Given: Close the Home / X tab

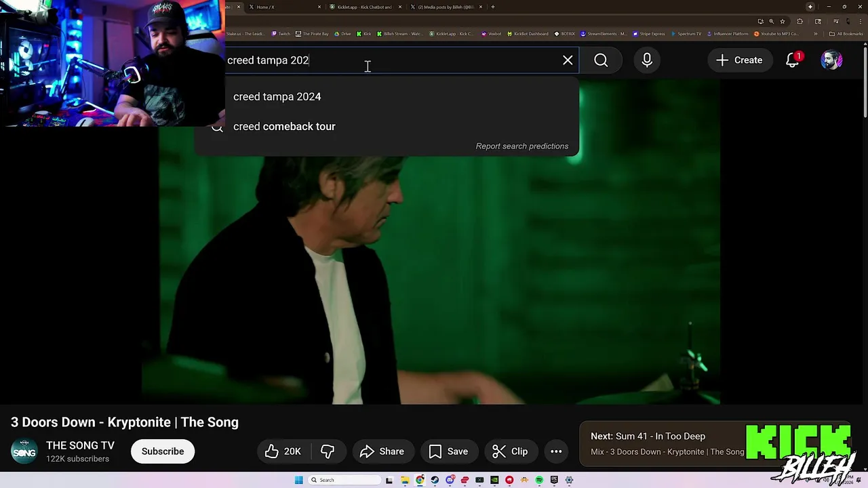Looking at the screenshot, I should pos(319,7).
